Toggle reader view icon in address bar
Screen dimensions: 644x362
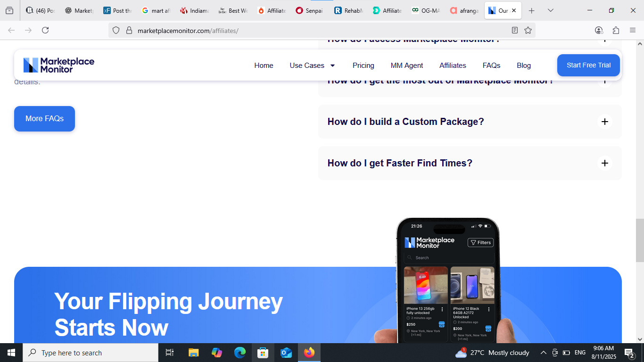[x=515, y=30]
